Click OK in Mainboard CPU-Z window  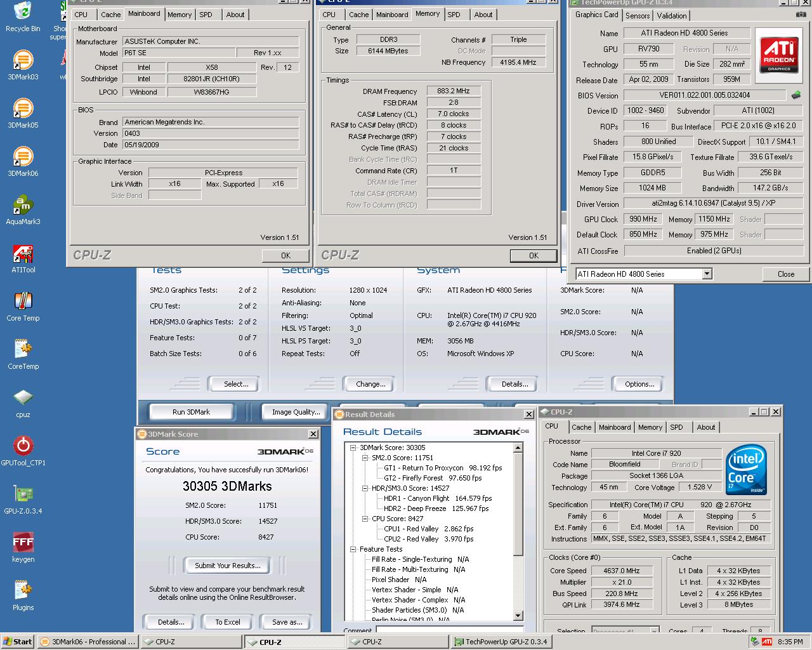point(286,255)
